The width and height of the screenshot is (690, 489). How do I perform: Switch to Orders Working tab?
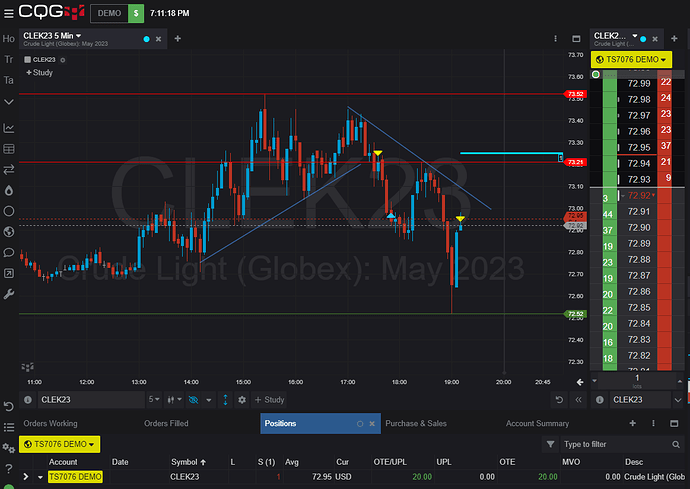tap(50, 423)
